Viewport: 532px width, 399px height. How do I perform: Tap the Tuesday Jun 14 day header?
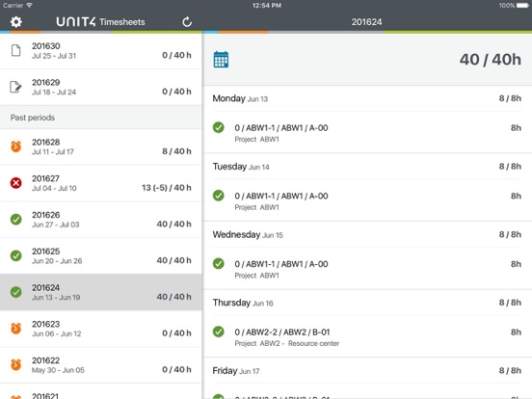click(x=367, y=167)
